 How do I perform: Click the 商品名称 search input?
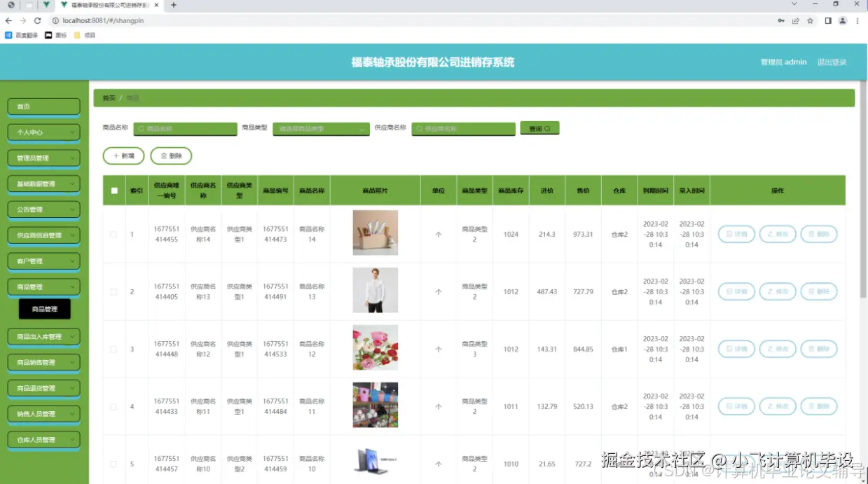[x=186, y=129]
